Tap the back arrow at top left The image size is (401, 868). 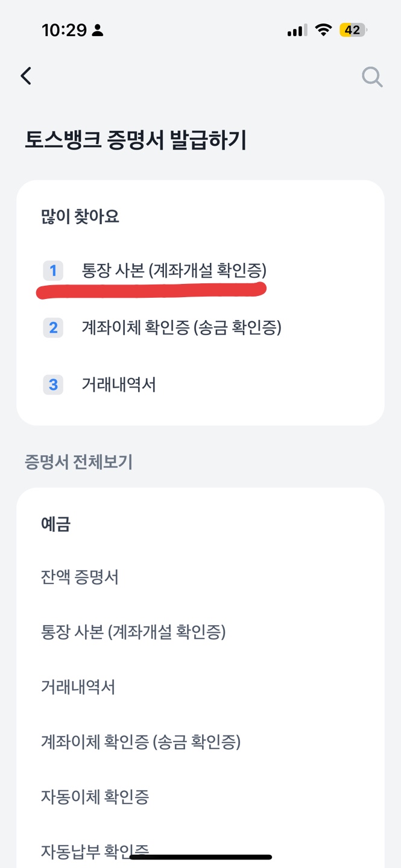tap(25, 76)
